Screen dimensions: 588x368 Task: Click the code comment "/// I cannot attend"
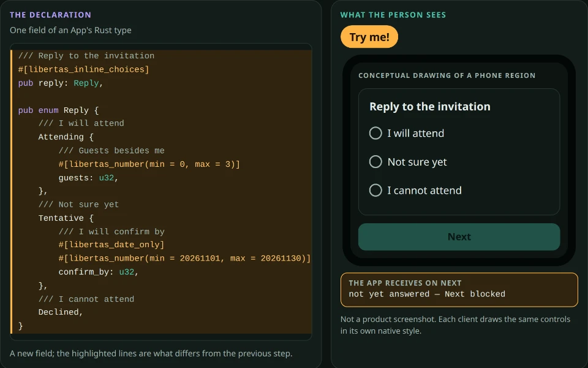pos(86,299)
